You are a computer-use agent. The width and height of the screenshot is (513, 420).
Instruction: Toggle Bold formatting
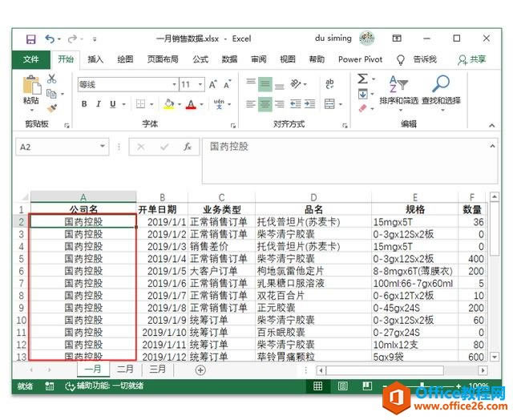[x=84, y=104]
